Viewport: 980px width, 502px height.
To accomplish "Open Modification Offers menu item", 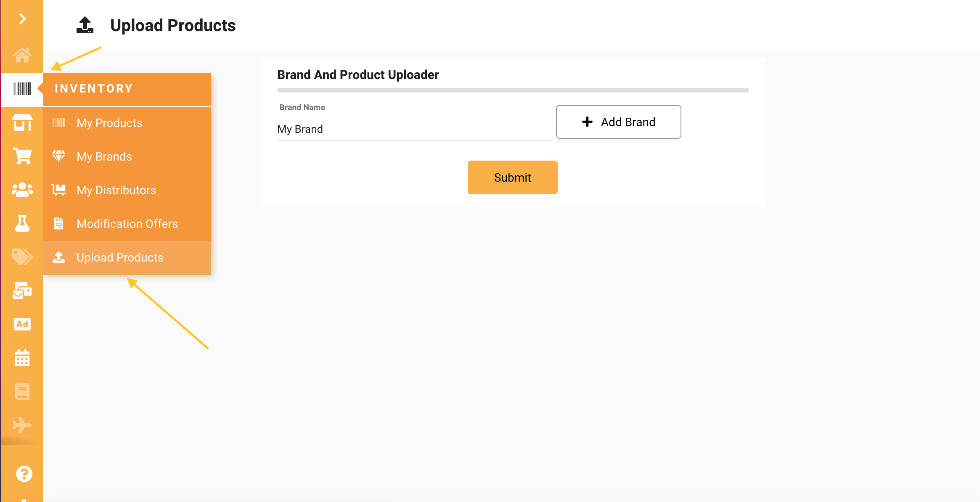I will (127, 224).
